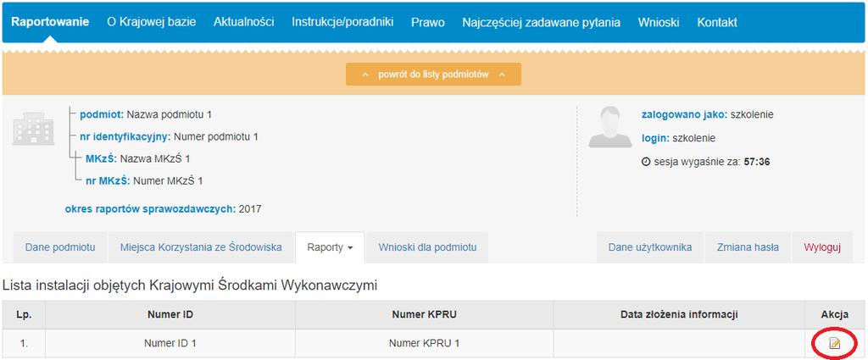Viewport: 868px width, 360px height.
Task: Click the edit icon in Akcja column
Action: [834, 344]
